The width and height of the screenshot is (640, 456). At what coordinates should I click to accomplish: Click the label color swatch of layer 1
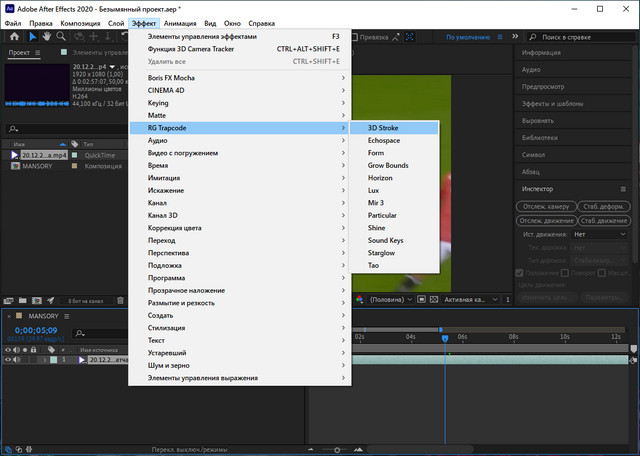54,359
